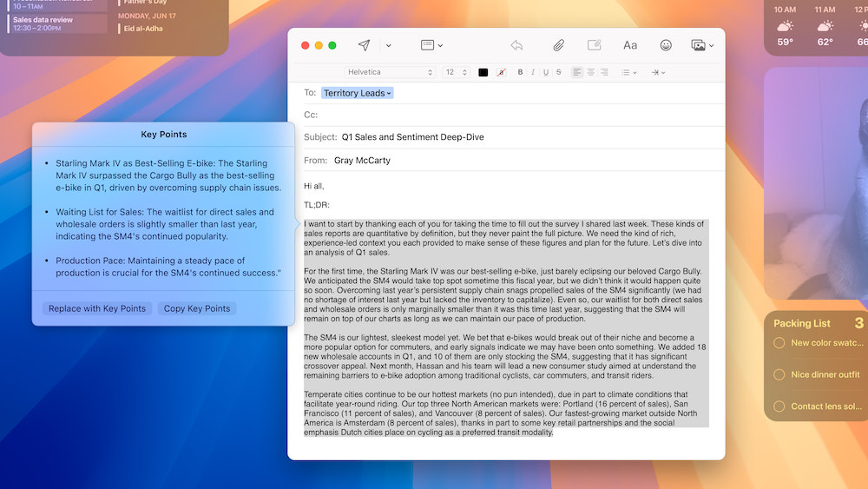This screenshot has width=868, height=489.
Task: Toggle italic formatting
Action: [533, 72]
